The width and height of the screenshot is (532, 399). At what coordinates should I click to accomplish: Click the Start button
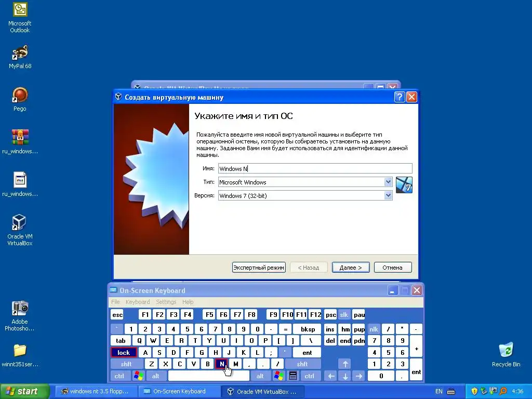[x=24, y=391]
